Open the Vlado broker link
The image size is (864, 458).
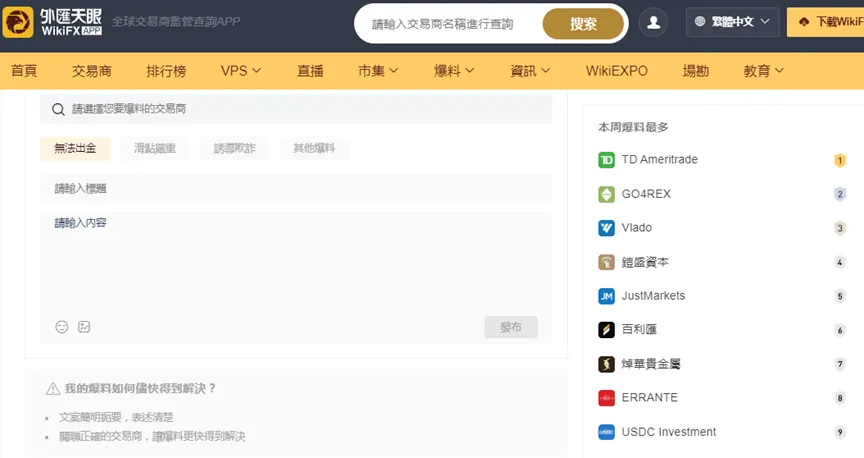click(x=637, y=228)
